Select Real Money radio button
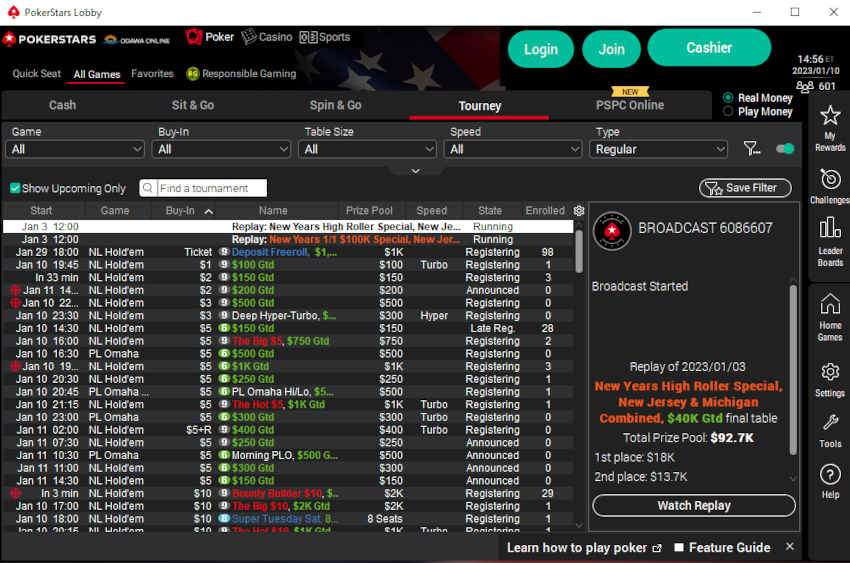850x563 pixels. coord(728,98)
